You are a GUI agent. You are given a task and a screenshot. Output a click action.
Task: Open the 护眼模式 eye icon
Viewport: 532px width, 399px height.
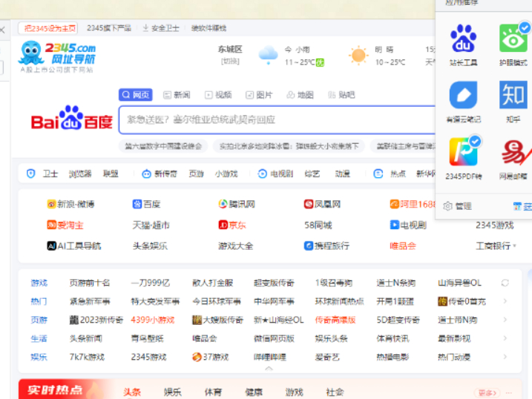pos(513,38)
